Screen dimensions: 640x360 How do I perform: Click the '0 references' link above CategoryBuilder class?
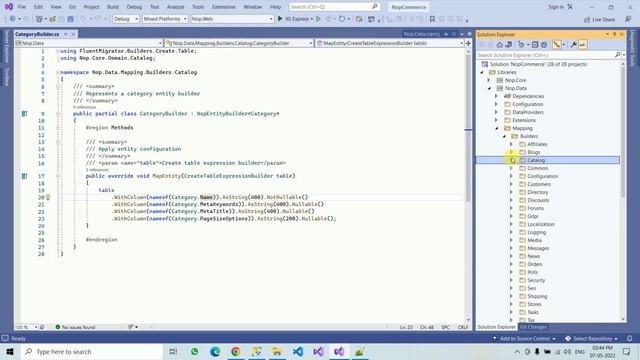84,107
